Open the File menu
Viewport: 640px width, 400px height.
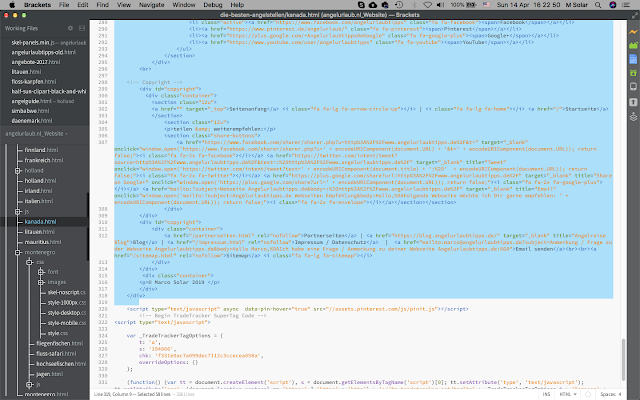[64, 5]
